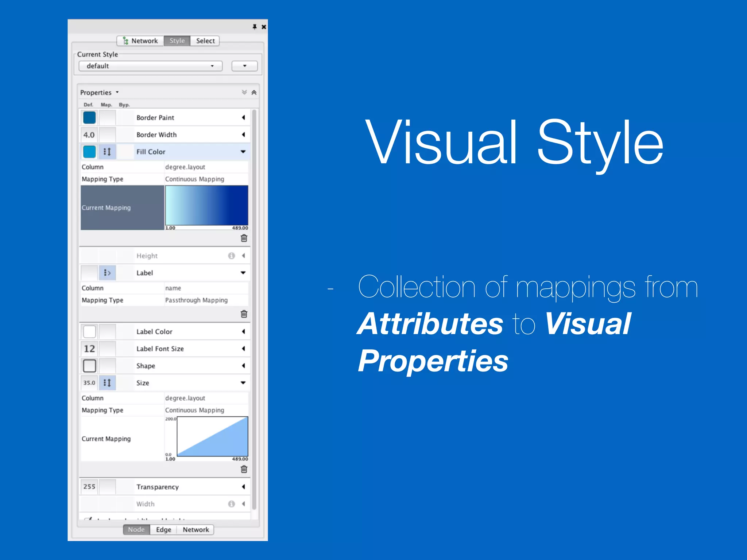Edit the Size default value 35.0
Image resolution: width=747 pixels, height=560 pixels.
(89, 383)
